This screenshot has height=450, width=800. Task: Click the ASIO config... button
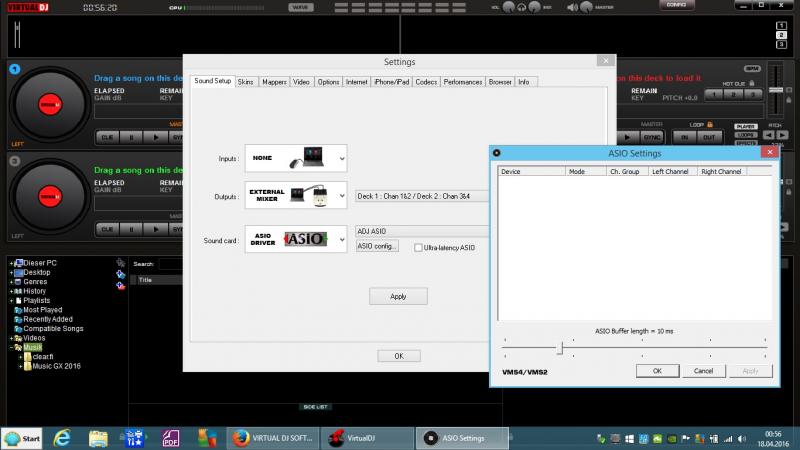pyautogui.click(x=378, y=246)
